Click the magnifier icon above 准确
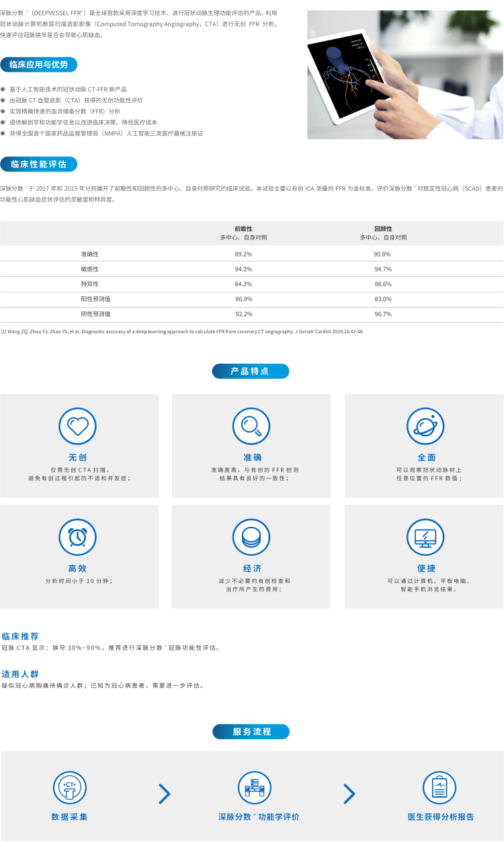This screenshot has height=842, width=504. [251, 426]
